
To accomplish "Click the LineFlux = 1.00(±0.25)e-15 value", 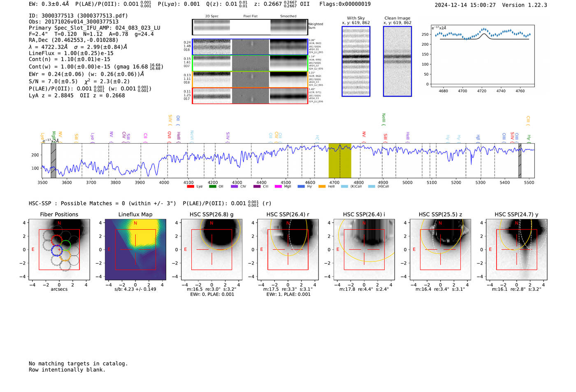I will (x=71, y=53).
